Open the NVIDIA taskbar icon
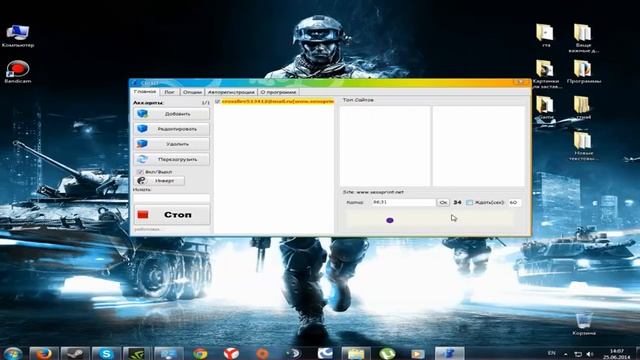The image size is (640, 360). tap(137, 353)
